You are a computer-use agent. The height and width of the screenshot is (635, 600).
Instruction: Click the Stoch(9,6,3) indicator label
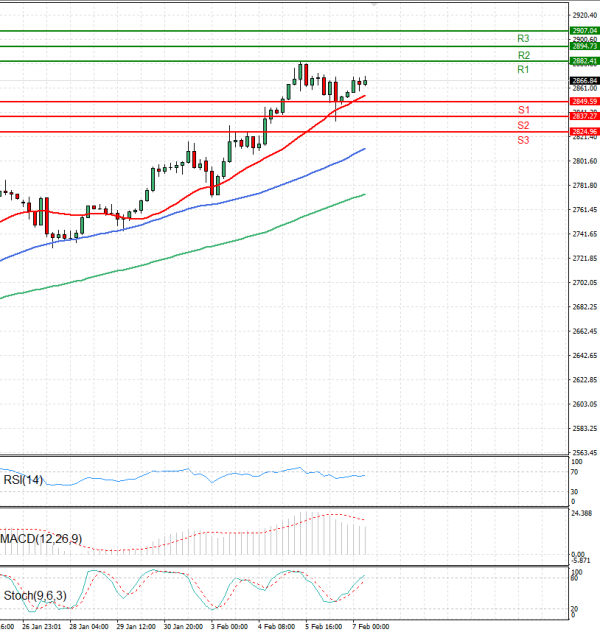pos(35,596)
